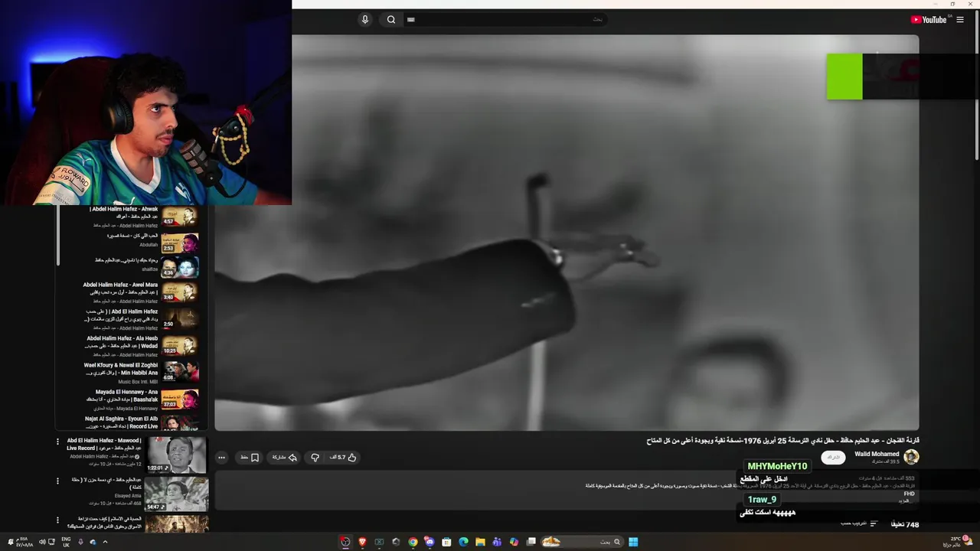This screenshot has width=980, height=551.
Task: Open options menu for Mawood Live Record video
Action: point(57,442)
